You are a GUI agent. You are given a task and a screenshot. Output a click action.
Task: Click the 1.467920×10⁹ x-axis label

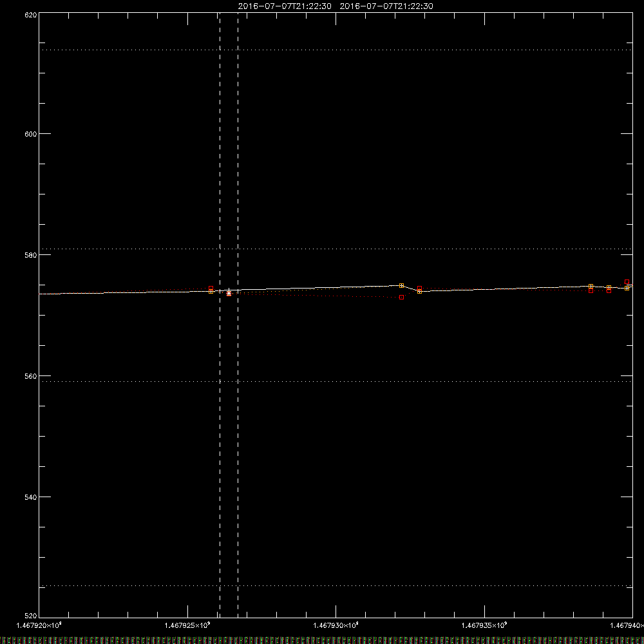(39, 625)
